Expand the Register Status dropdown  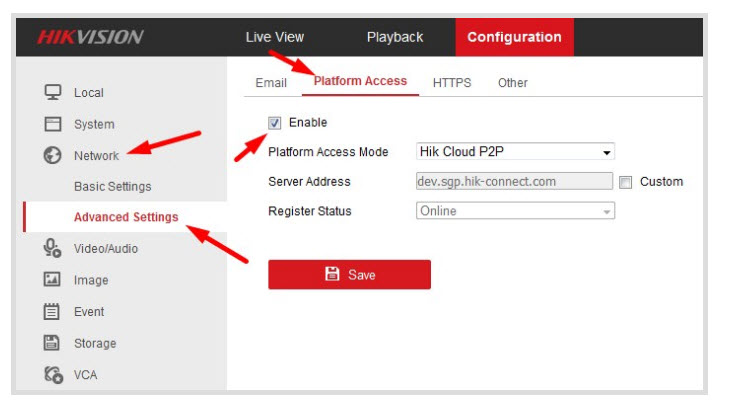tap(514, 211)
